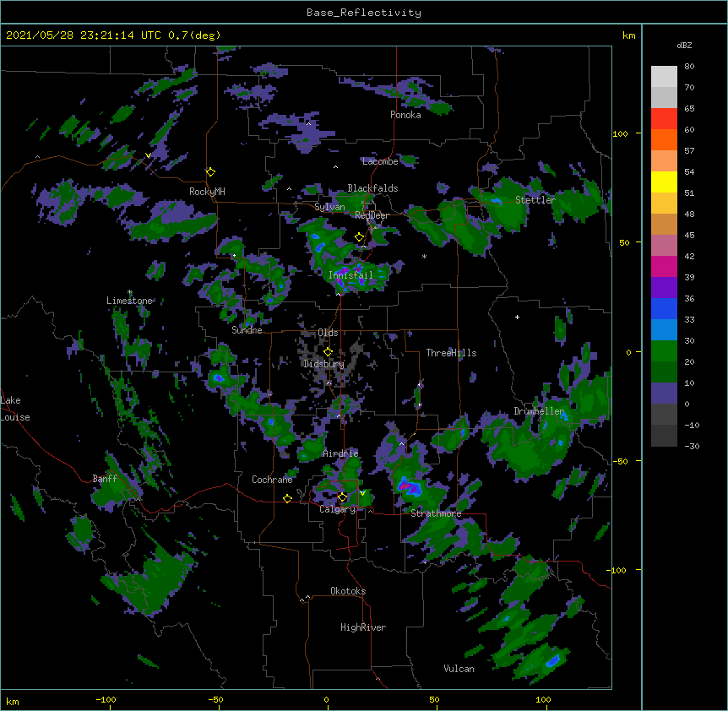This screenshot has height=711, width=728.
Task: Click the dBZ legend heading
Action: (684, 46)
